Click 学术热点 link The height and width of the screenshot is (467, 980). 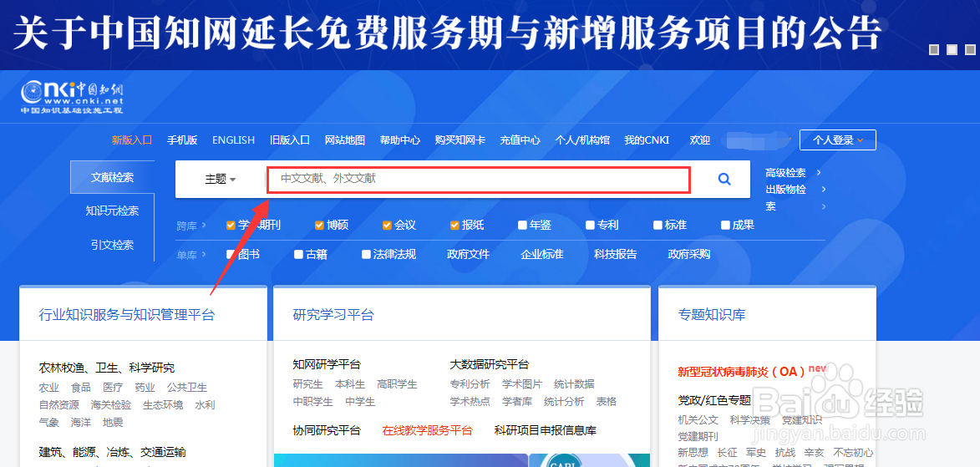(x=470, y=401)
